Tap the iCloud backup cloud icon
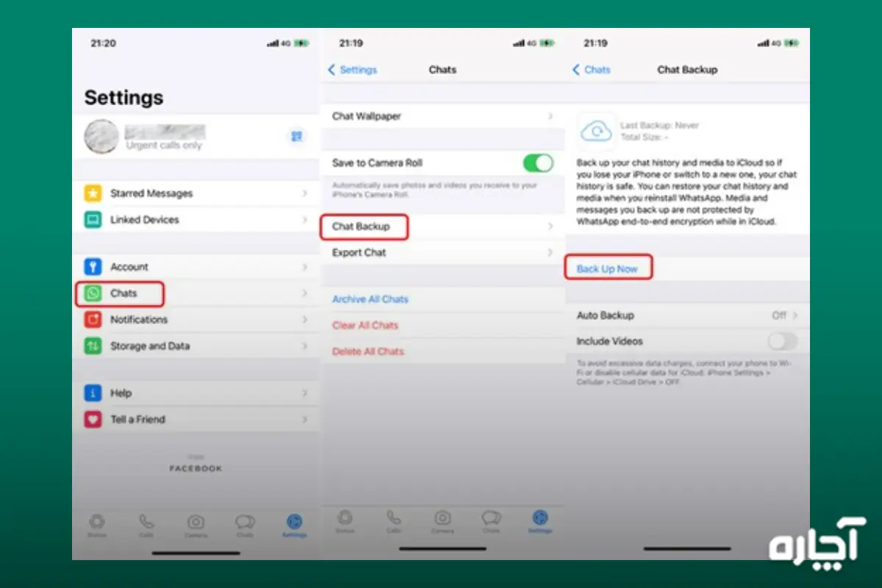Image resolution: width=882 pixels, height=588 pixels. click(x=595, y=129)
